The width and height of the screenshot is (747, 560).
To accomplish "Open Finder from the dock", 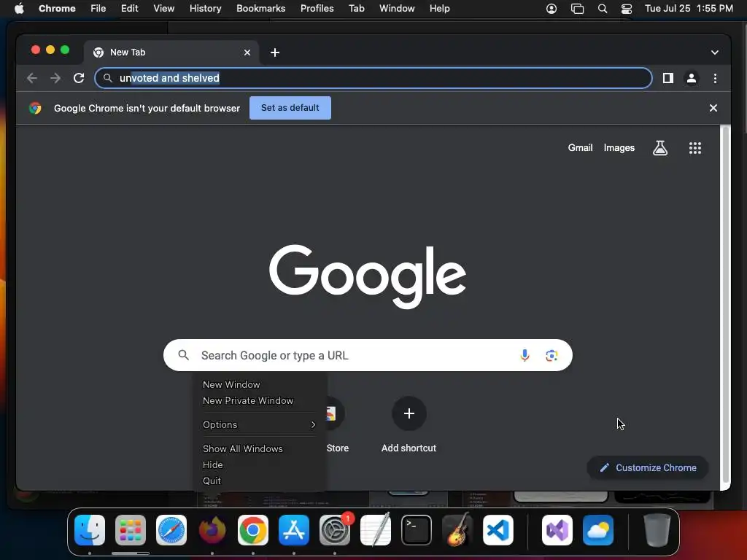I will coord(90,530).
